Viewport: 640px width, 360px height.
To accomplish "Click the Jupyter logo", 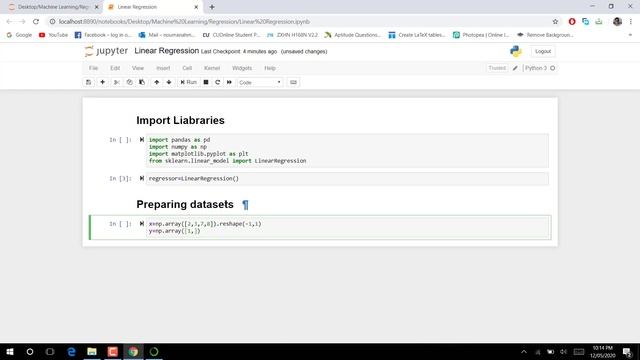I will (x=106, y=51).
